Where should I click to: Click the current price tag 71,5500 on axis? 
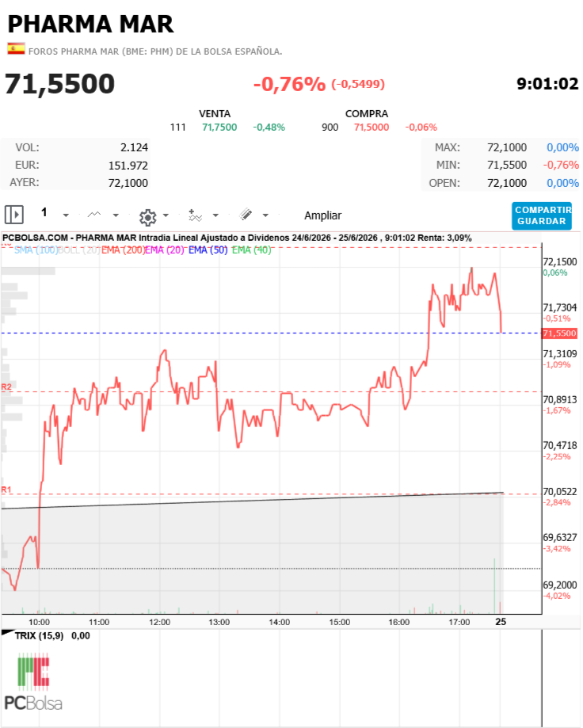[x=559, y=334]
